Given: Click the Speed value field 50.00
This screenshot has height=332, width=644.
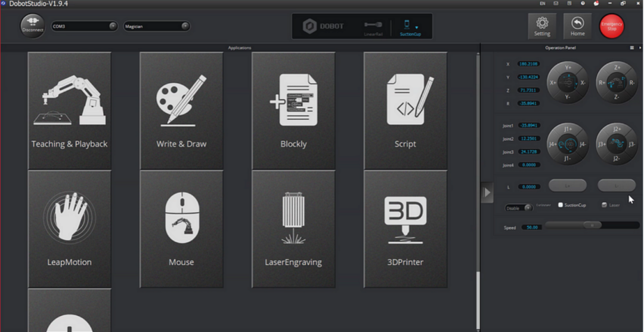Looking at the screenshot, I should (532, 227).
